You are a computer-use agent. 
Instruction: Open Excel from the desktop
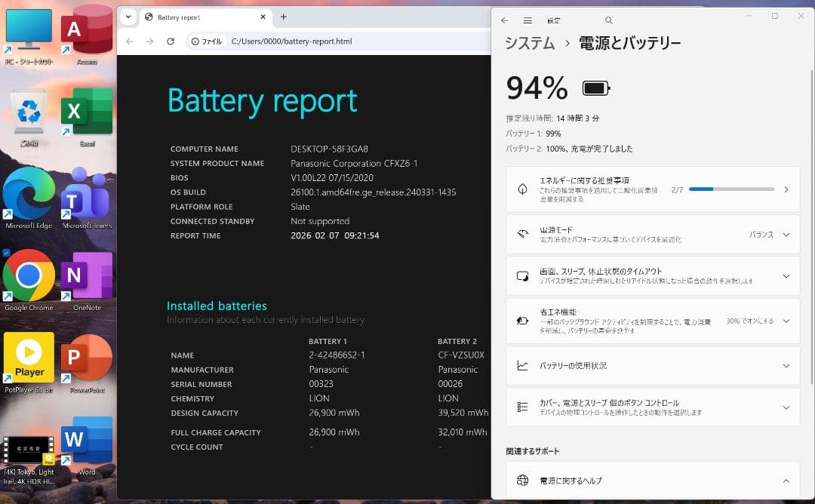pos(87,112)
